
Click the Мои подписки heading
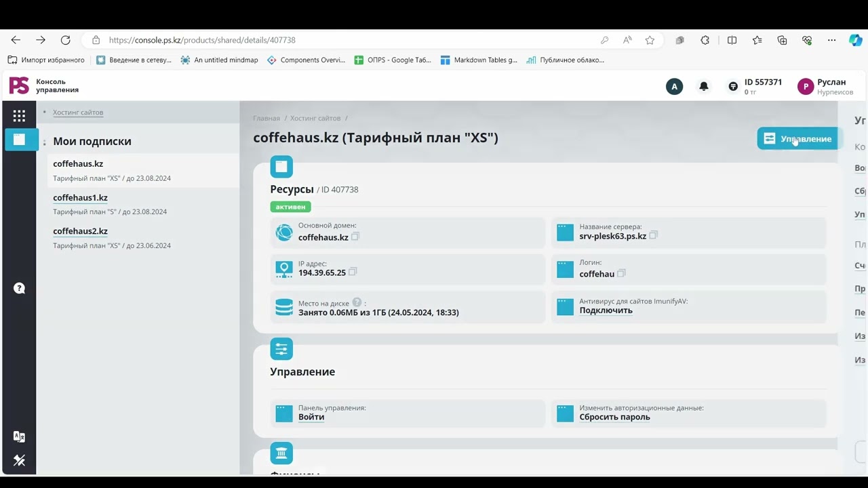pos(92,141)
